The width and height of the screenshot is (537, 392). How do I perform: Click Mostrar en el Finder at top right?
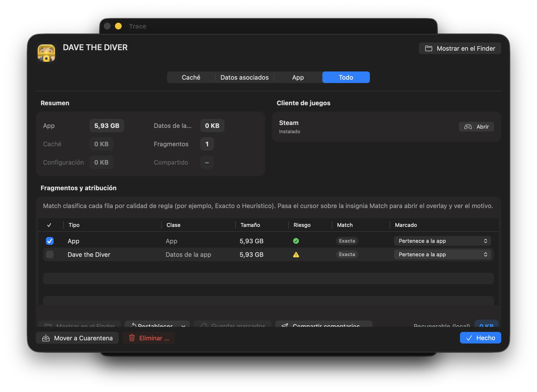[460, 49]
